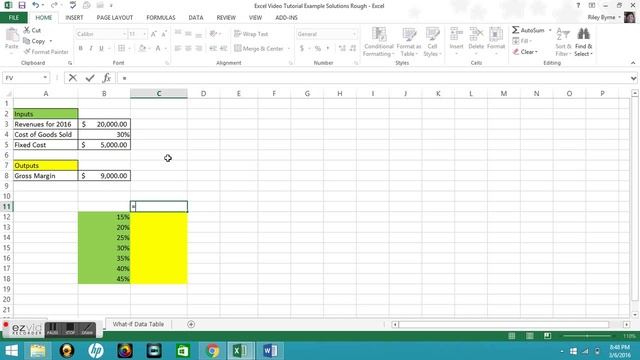Screen dimensions: 640x360
Task: Save the workbook with the floppy disk icon
Action: 22,5
